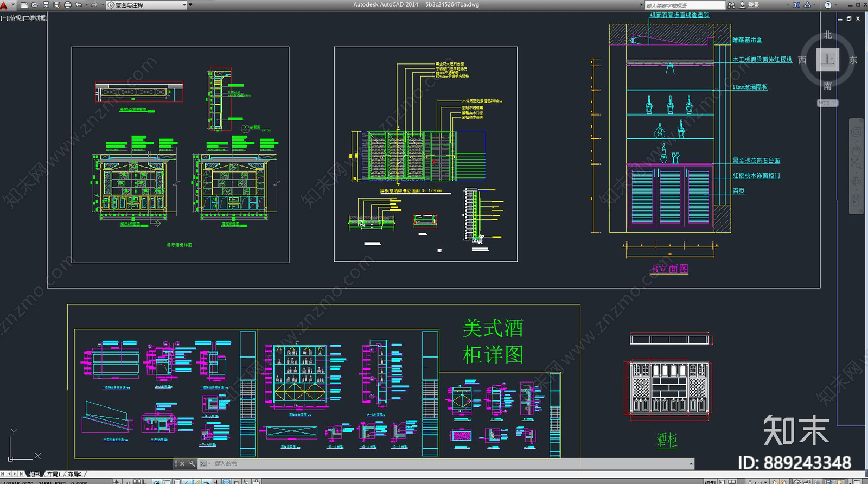
Task: Save the current drawing
Action: tap(46, 5)
